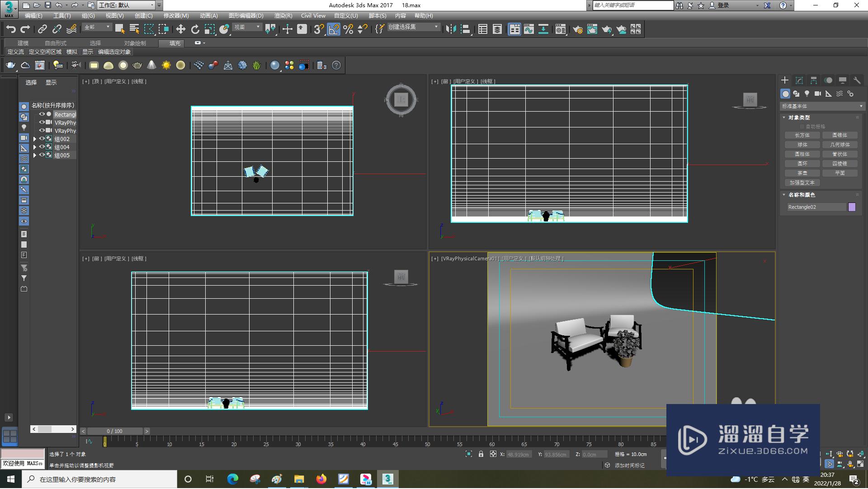868x489 pixels.
Task: Click the Bind to Space Warp icon
Action: pos(71,29)
